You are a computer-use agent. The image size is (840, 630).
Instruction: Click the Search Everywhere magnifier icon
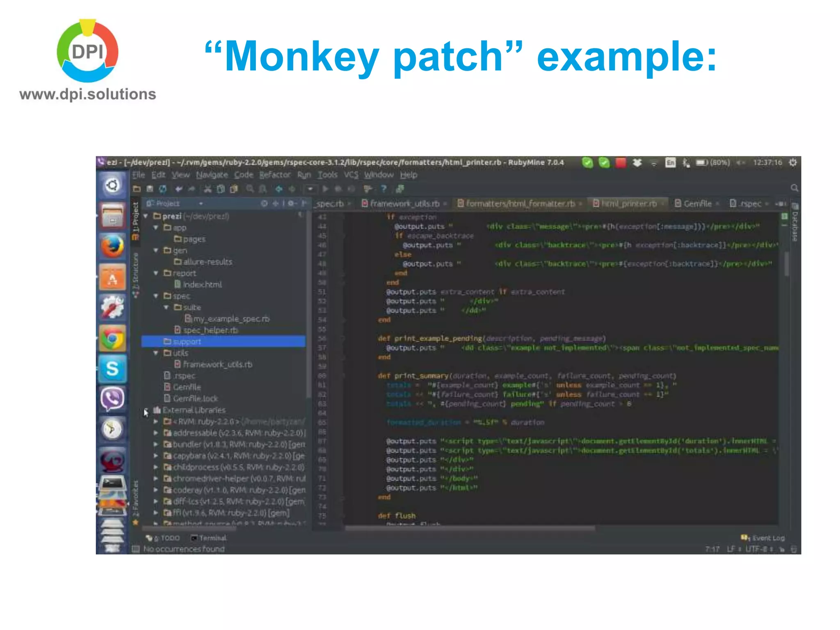pyautogui.click(x=794, y=188)
